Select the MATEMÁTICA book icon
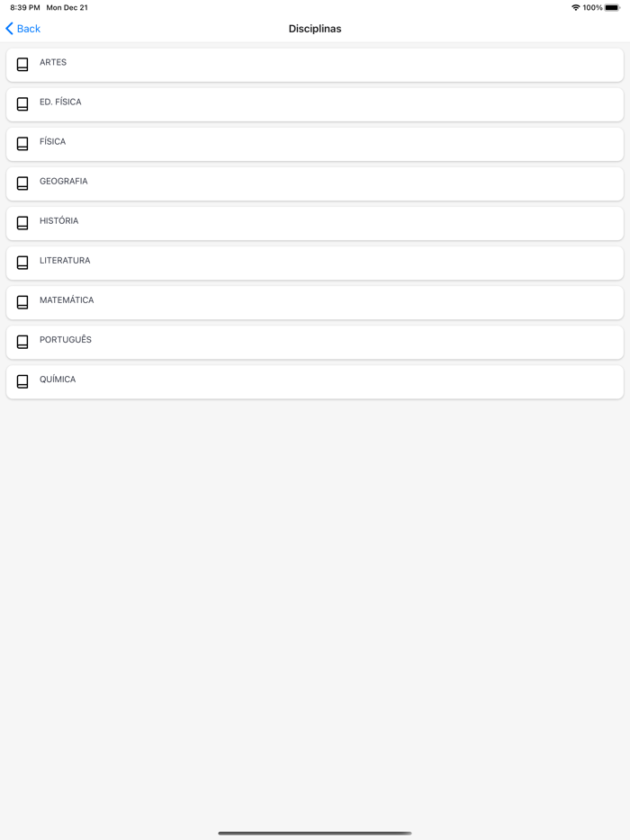The image size is (630, 840). point(22,302)
